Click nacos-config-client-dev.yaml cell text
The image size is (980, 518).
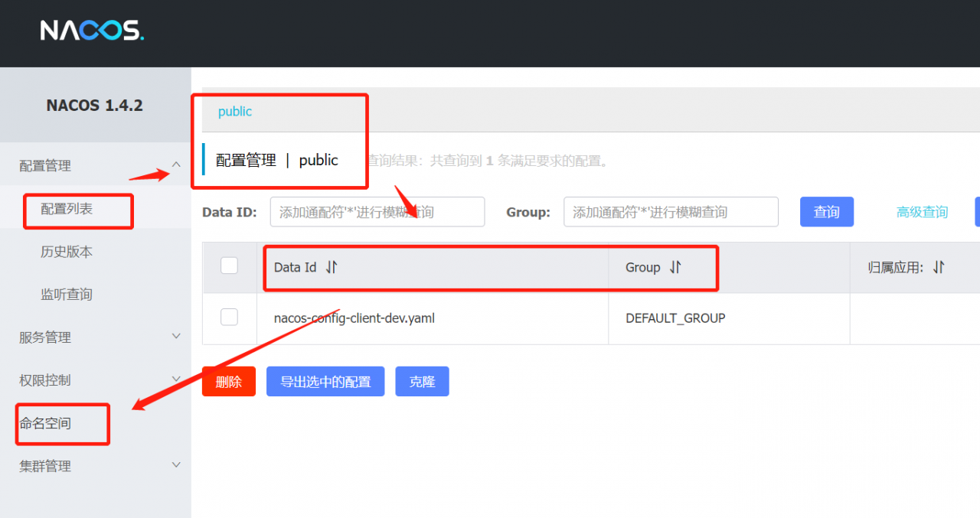point(354,318)
